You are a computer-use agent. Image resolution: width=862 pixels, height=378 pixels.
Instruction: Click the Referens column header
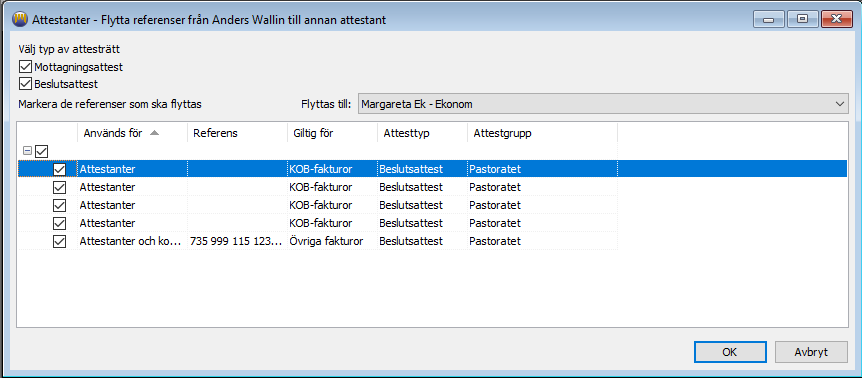point(237,134)
